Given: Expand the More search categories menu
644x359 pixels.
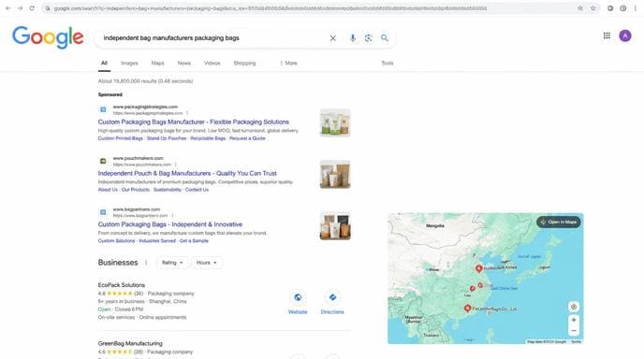Looking at the screenshot, I should 288,64.
